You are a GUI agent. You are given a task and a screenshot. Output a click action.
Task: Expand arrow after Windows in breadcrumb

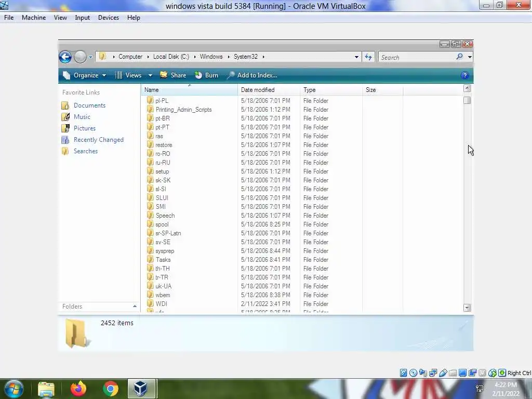coord(229,57)
